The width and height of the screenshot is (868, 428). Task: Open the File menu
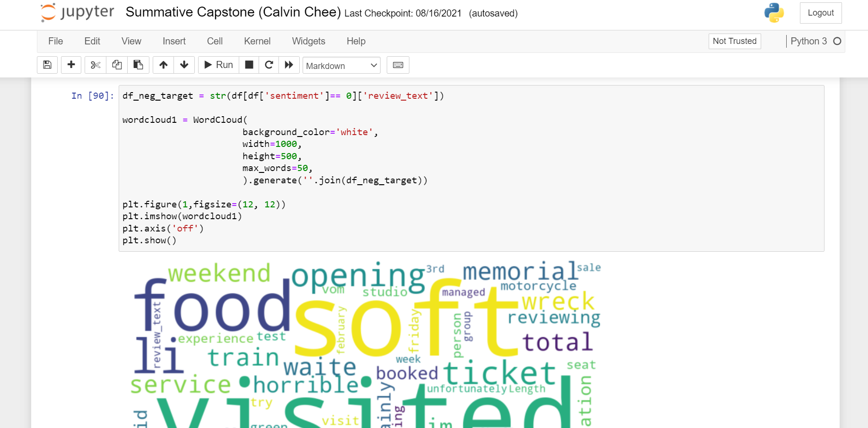click(x=55, y=41)
